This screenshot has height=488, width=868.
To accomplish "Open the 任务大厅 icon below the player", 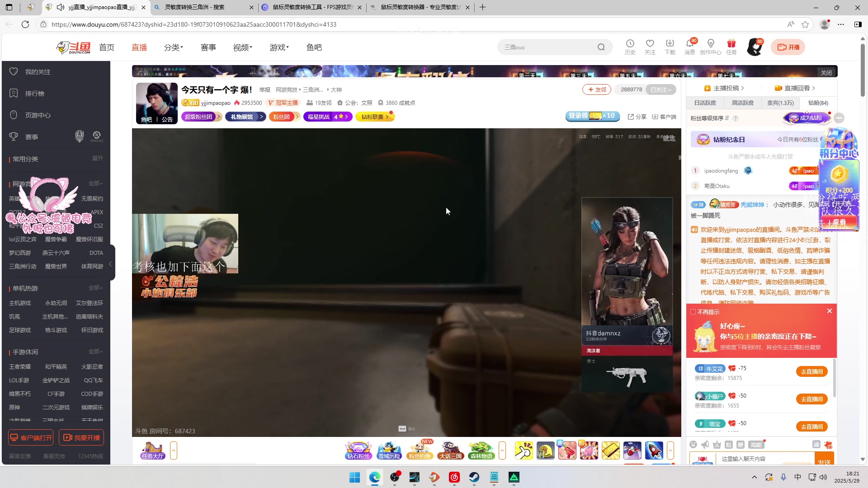I will [152, 450].
